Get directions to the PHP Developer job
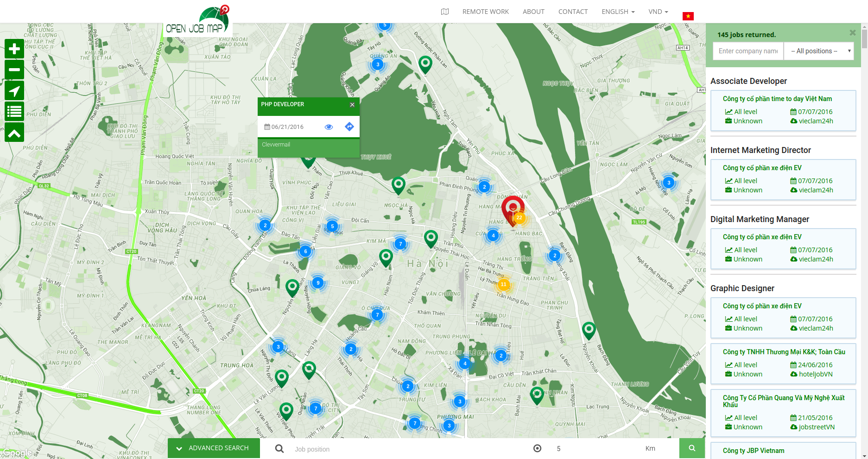The image size is (868, 459). (x=349, y=127)
